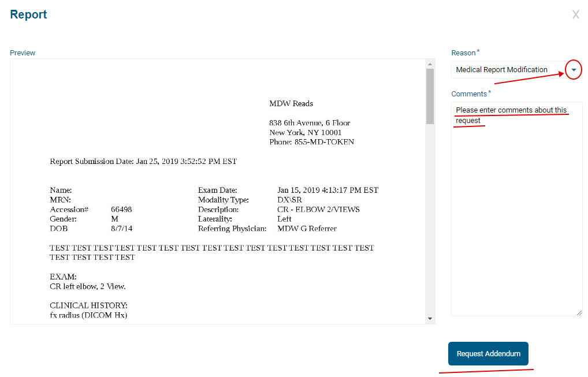Click the EXAM: section heading
This screenshot has width=588, height=377.
tap(63, 277)
